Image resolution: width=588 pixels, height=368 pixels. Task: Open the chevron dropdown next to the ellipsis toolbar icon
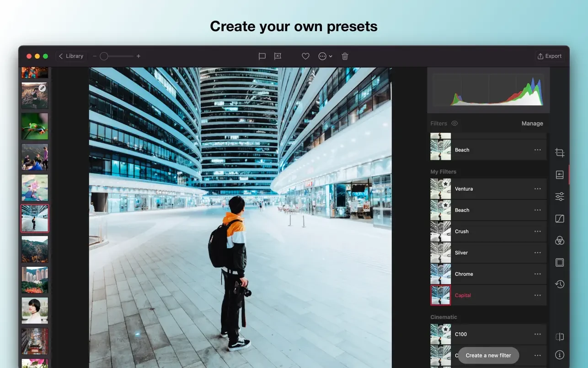(331, 56)
